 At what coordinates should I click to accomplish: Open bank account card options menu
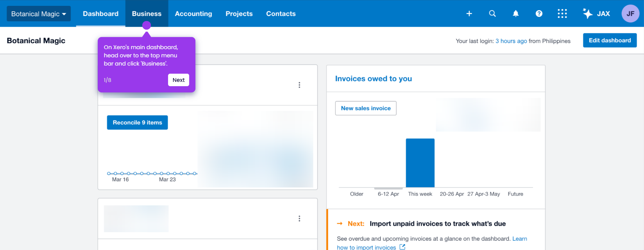click(299, 85)
